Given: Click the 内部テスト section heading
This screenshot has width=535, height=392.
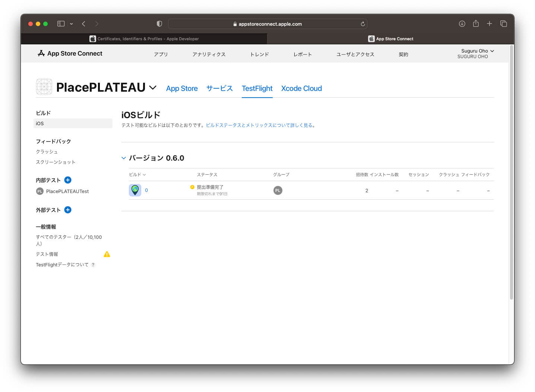Looking at the screenshot, I should pyautogui.click(x=48, y=180).
